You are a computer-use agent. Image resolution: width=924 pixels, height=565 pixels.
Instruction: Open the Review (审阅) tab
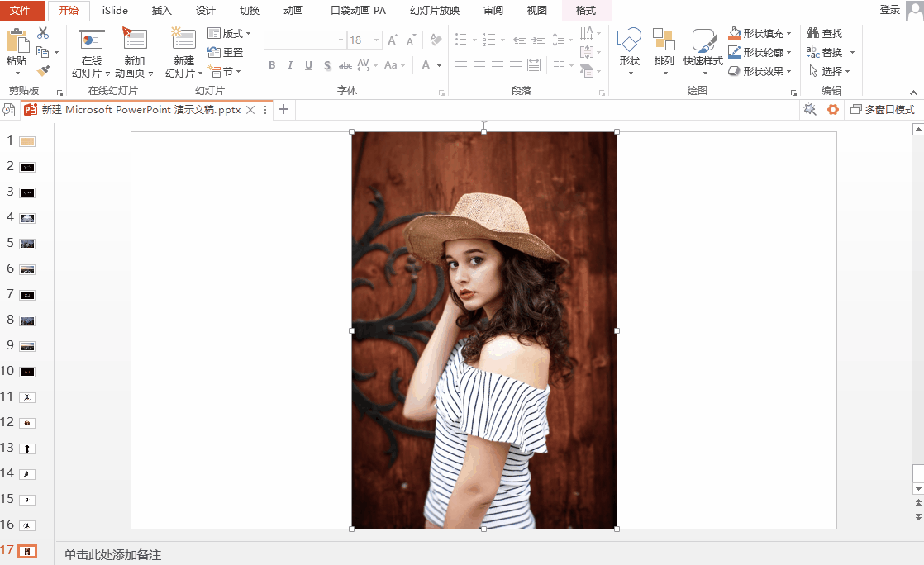click(x=493, y=11)
